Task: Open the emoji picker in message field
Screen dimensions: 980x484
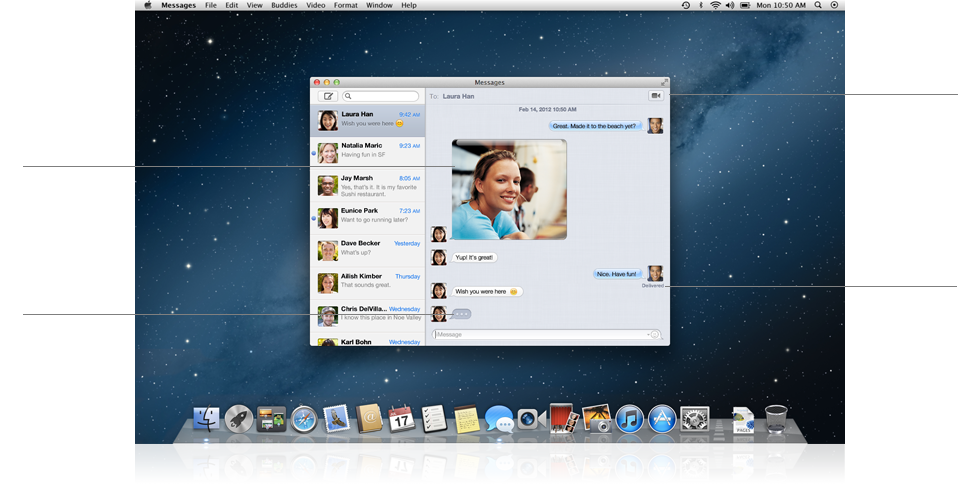Action: coord(655,334)
